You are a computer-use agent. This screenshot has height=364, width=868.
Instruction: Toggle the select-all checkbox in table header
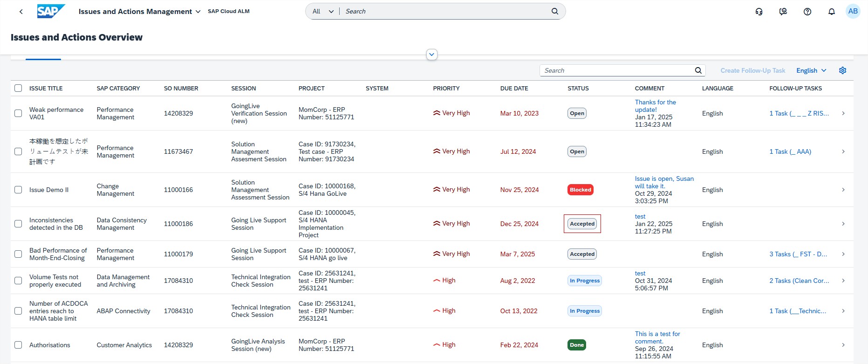(18, 88)
